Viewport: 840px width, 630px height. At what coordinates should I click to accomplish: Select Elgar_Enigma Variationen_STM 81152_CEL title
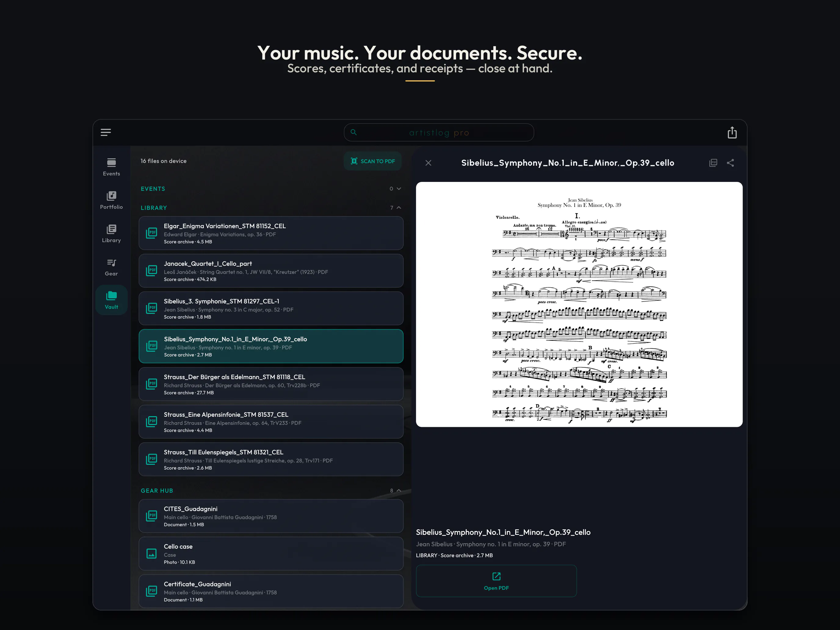[225, 226]
